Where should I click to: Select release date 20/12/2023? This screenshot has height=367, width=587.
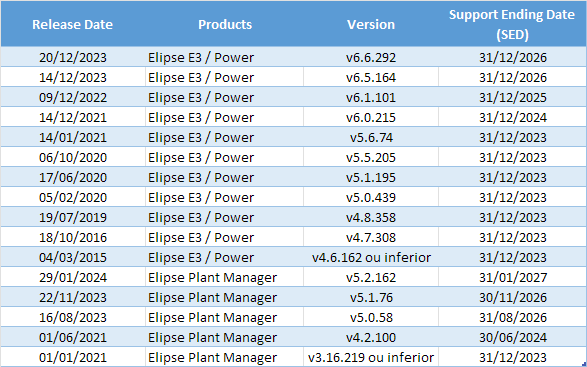click(73, 57)
